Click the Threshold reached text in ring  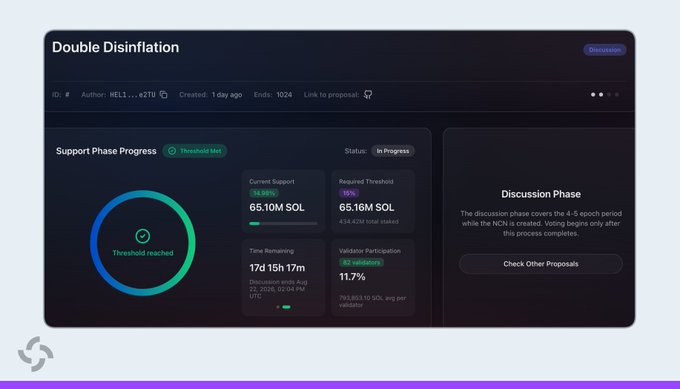(143, 253)
